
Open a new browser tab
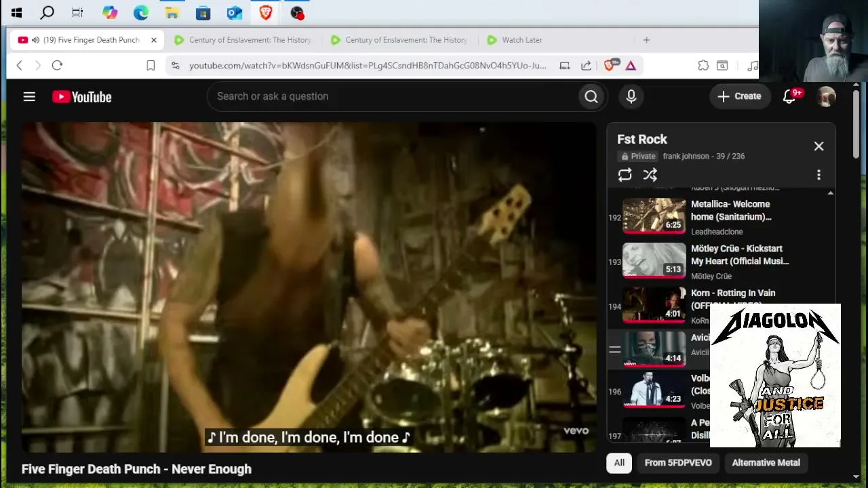646,40
